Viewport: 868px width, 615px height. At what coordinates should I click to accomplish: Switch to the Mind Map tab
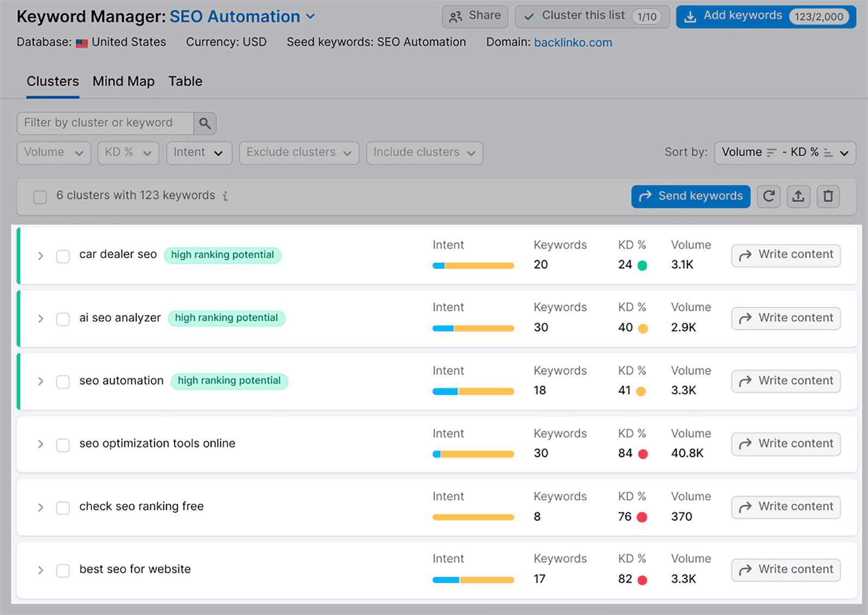coord(123,81)
